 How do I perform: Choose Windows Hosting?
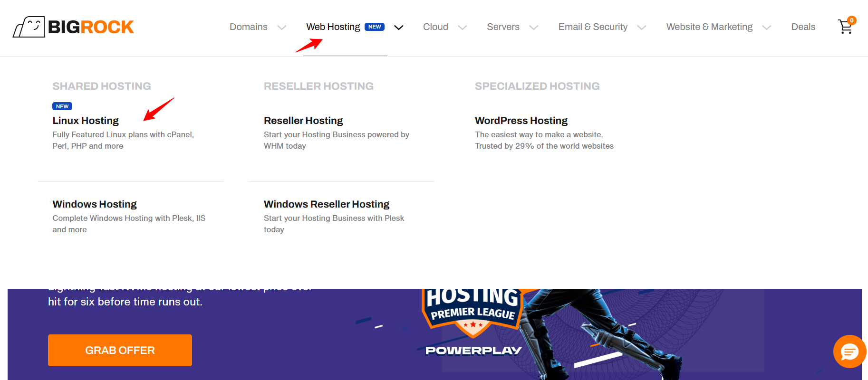coord(95,204)
